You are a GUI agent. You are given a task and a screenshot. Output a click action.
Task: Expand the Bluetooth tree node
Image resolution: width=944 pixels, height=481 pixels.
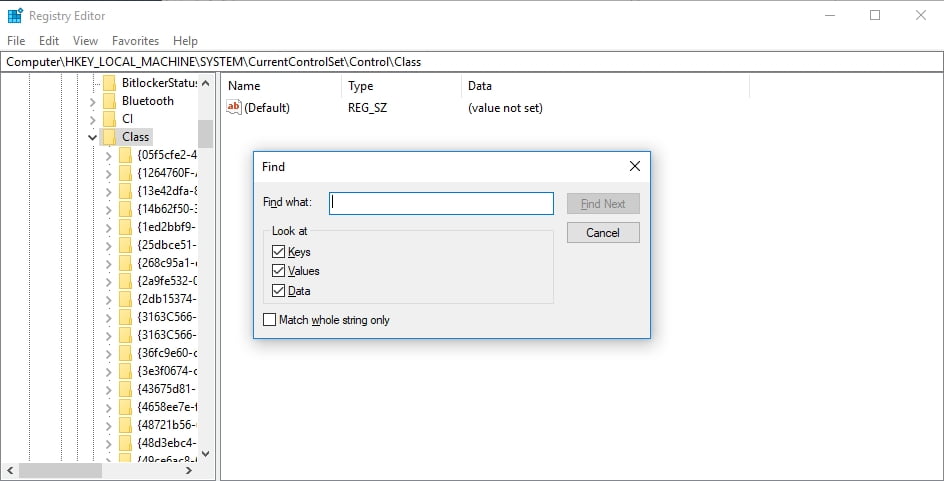click(92, 101)
